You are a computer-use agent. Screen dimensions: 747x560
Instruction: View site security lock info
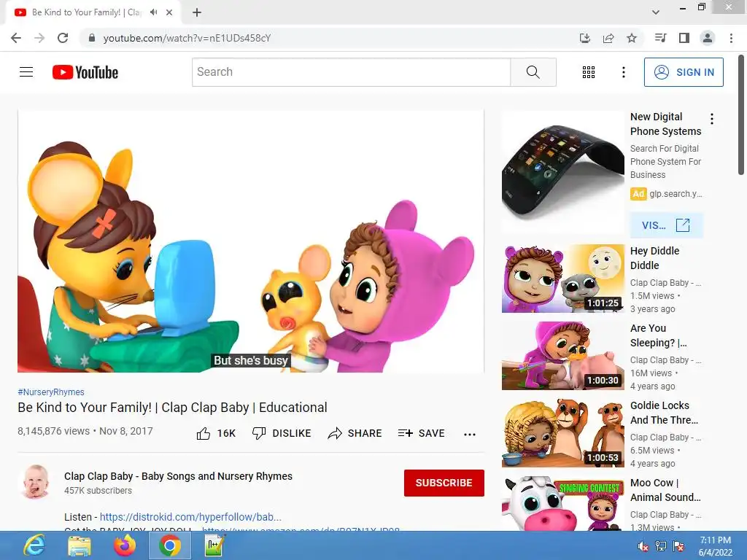(x=91, y=38)
